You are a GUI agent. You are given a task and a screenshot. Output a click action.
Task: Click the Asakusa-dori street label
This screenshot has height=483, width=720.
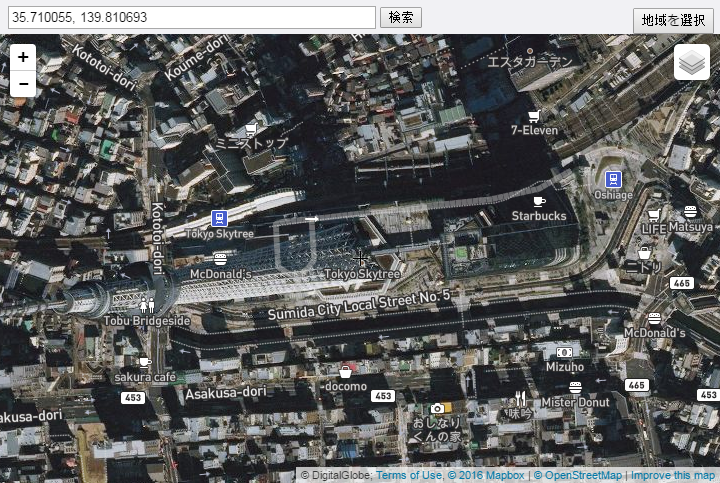(x=226, y=393)
